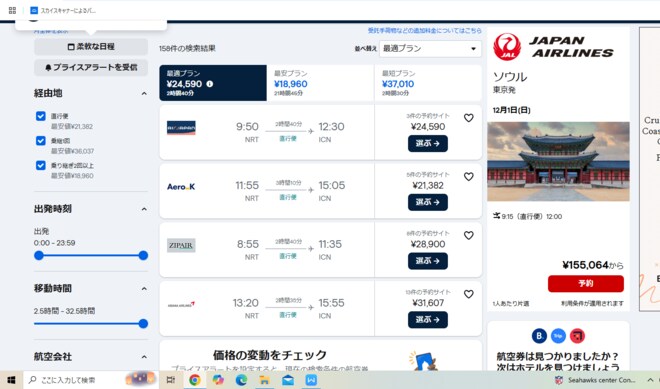Save the 9:50 NRT flight with heart icon

[x=468, y=118]
